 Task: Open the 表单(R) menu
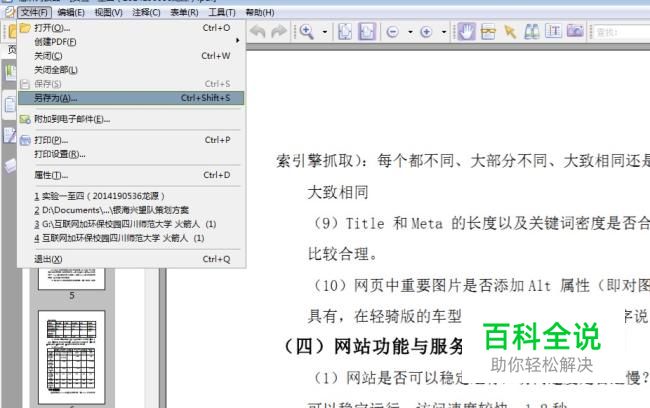(184, 12)
